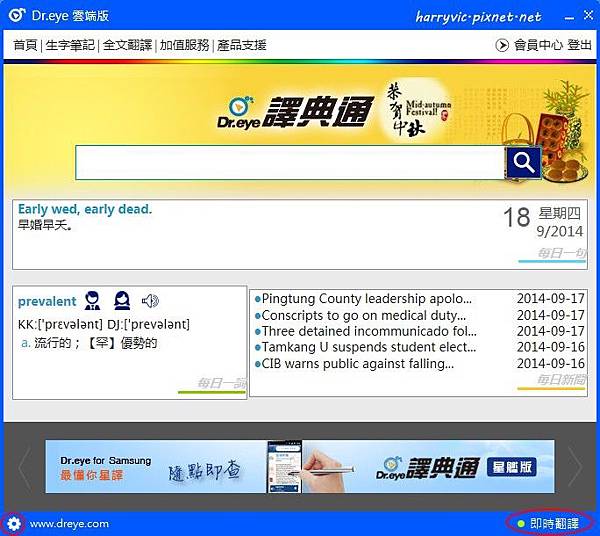Click date 2014-09-17 in Pingtung row
Screen dimensions: 600x536
pyautogui.click(x=551, y=298)
